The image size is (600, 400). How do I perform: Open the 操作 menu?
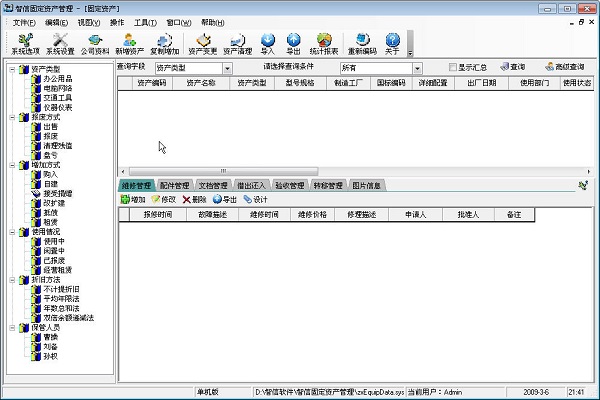pyautogui.click(x=117, y=23)
